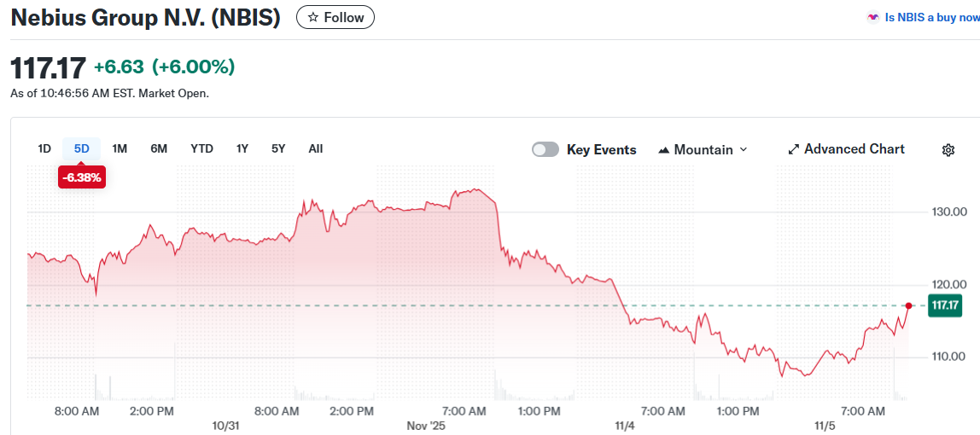980x435 pixels.
Task: Choose the YTD range tab
Action: coord(201,148)
